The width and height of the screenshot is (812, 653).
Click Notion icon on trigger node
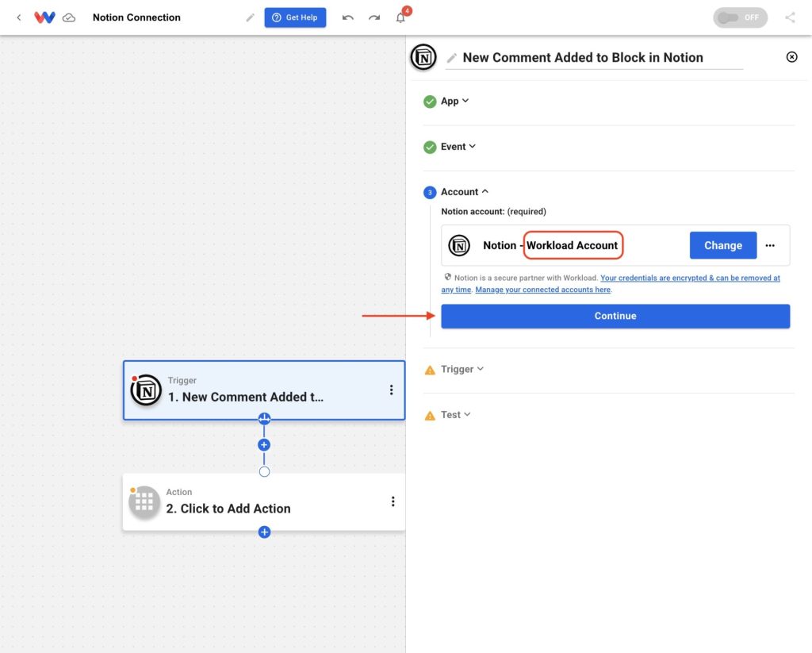(146, 390)
